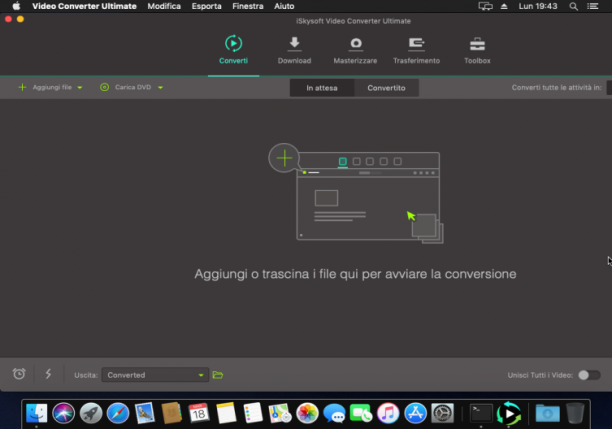Launch Siri from the dock
Screen dimensions: 612x429
click(63, 413)
